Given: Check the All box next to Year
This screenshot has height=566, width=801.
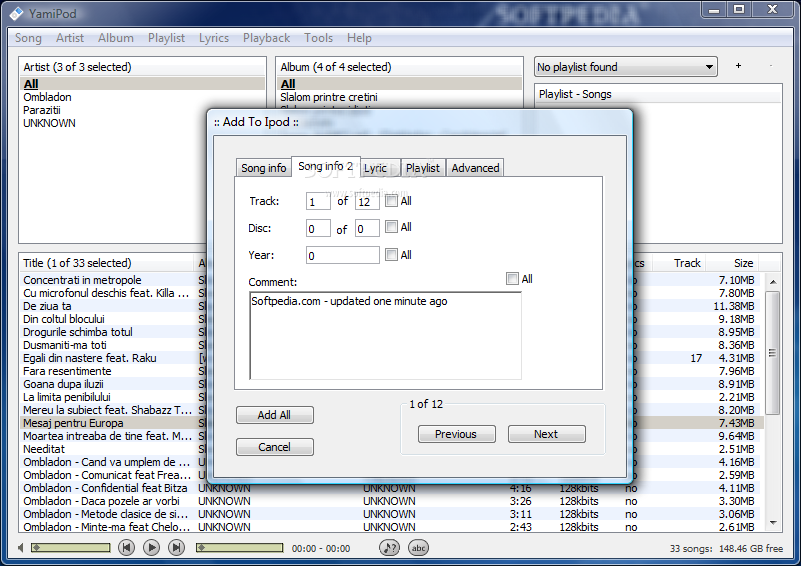Looking at the screenshot, I should pos(391,254).
